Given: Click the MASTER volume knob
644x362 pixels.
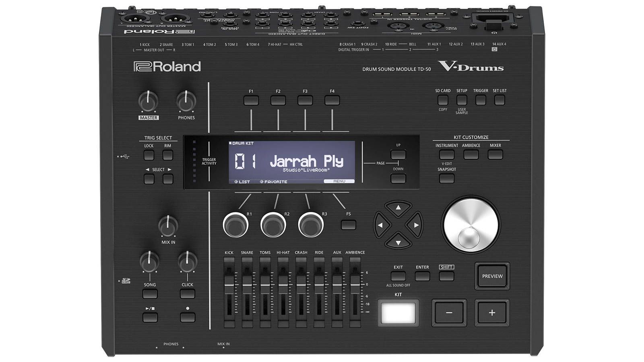Looking at the screenshot, I should 149,101.
